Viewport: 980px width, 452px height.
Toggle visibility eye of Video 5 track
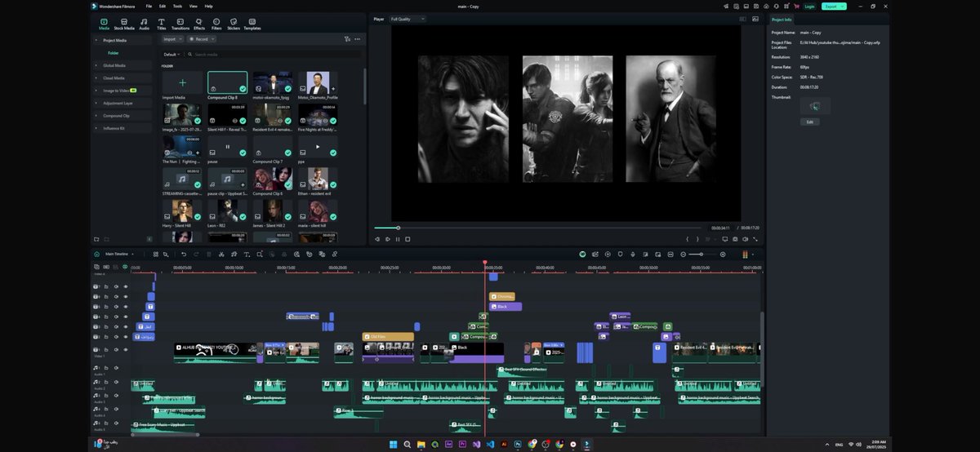(125, 307)
